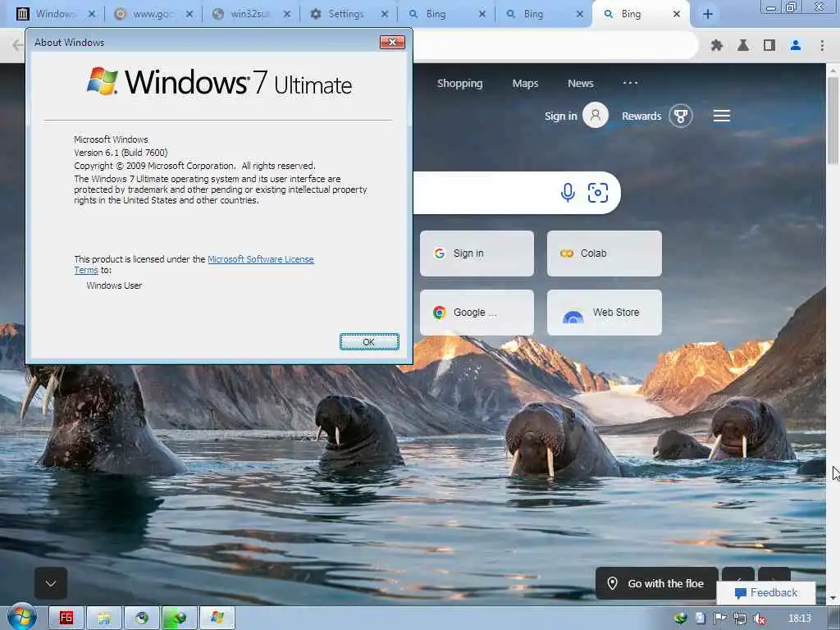The image size is (840, 630).
Task: Open Shopping in Bing navigation
Action: coord(459,84)
